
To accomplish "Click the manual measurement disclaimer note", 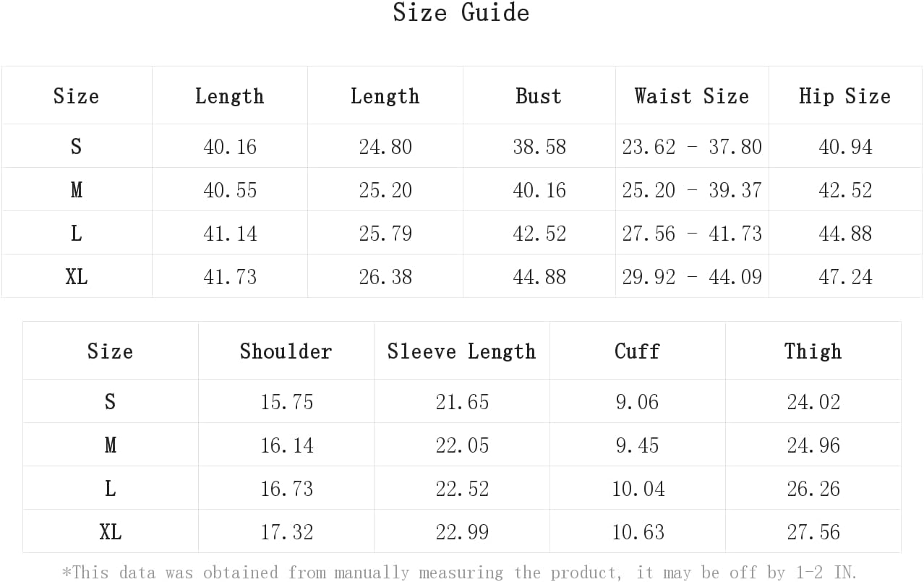I will [x=460, y=573].
